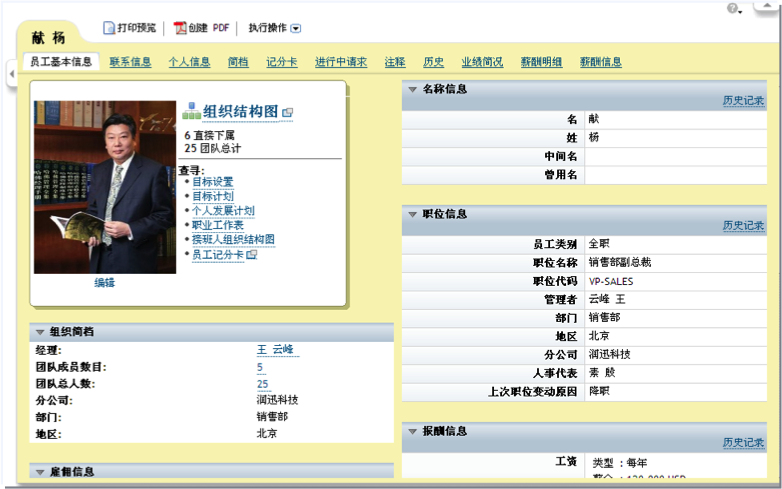Image resolution: width=782 pixels, height=489 pixels.
Task: Switch to the 联系信息 tab
Action: coord(130,62)
